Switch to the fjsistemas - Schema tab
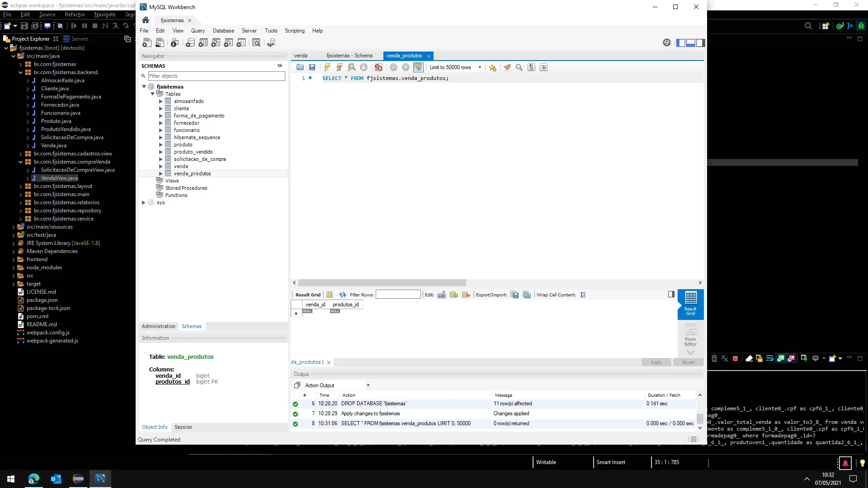The height and width of the screenshot is (488, 868). click(349, 56)
